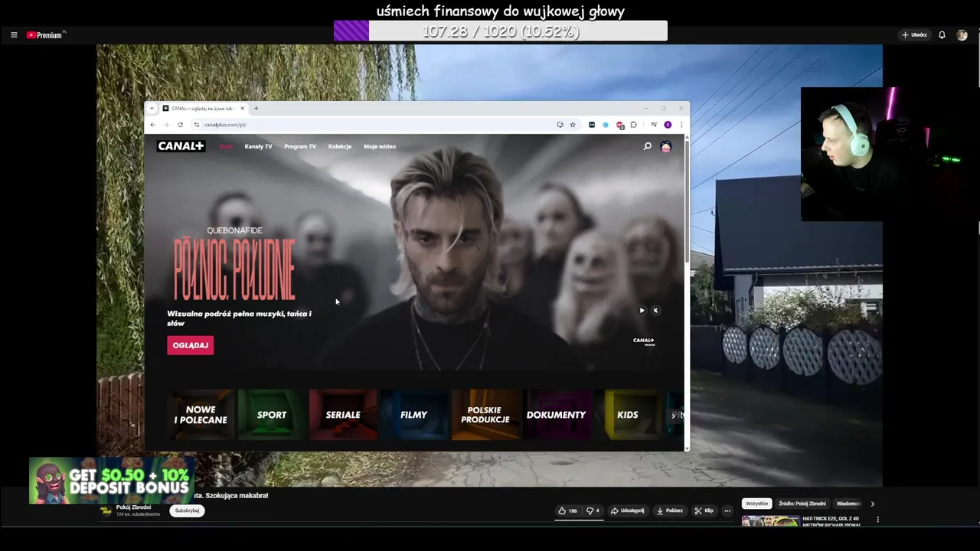Bookmark the page with the star icon
This screenshot has height=551, width=980.
pos(572,125)
